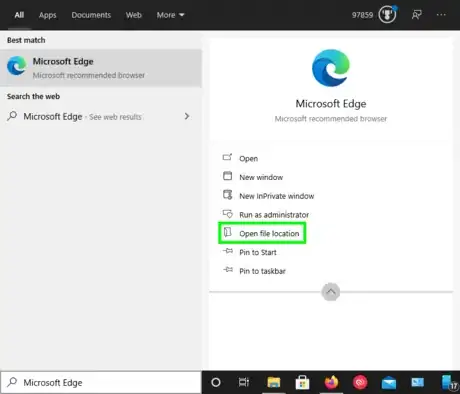This screenshot has width=460, height=394.
Task: Open the red circular app on taskbar
Action: coord(360,383)
